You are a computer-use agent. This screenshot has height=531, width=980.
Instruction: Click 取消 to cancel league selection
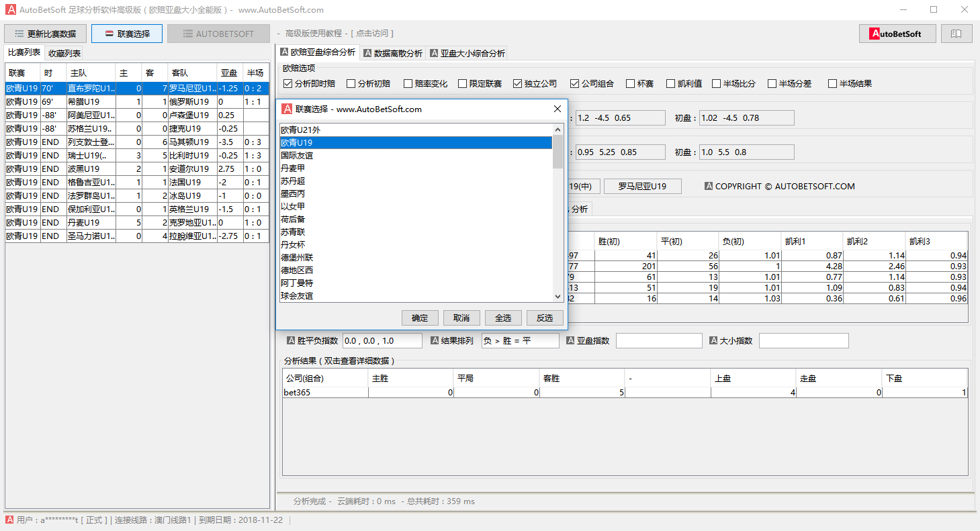(x=461, y=318)
